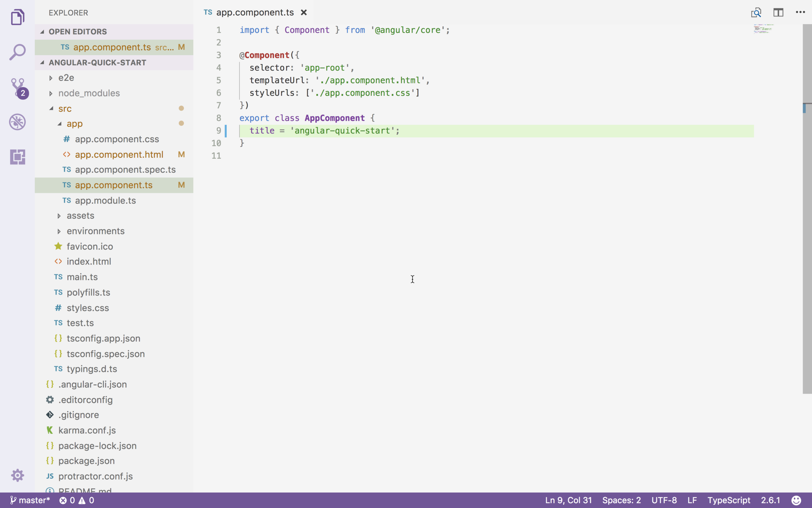Screen dimensions: 812x508
Task: Close the app.component.ts tab
Action: tap(304, 12)
